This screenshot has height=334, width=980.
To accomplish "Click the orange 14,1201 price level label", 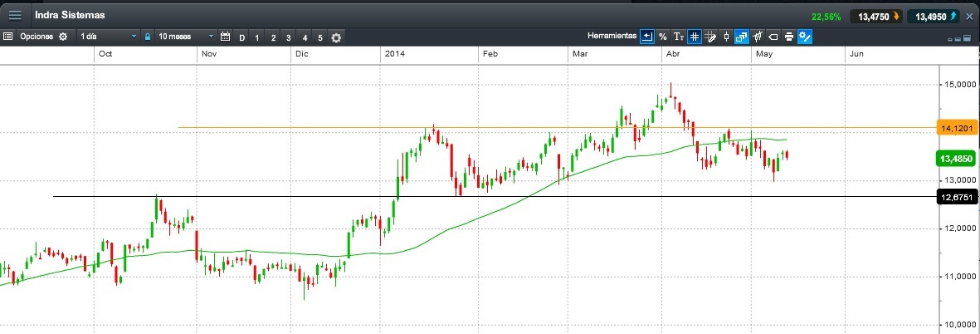I will (x=957, y=128).
